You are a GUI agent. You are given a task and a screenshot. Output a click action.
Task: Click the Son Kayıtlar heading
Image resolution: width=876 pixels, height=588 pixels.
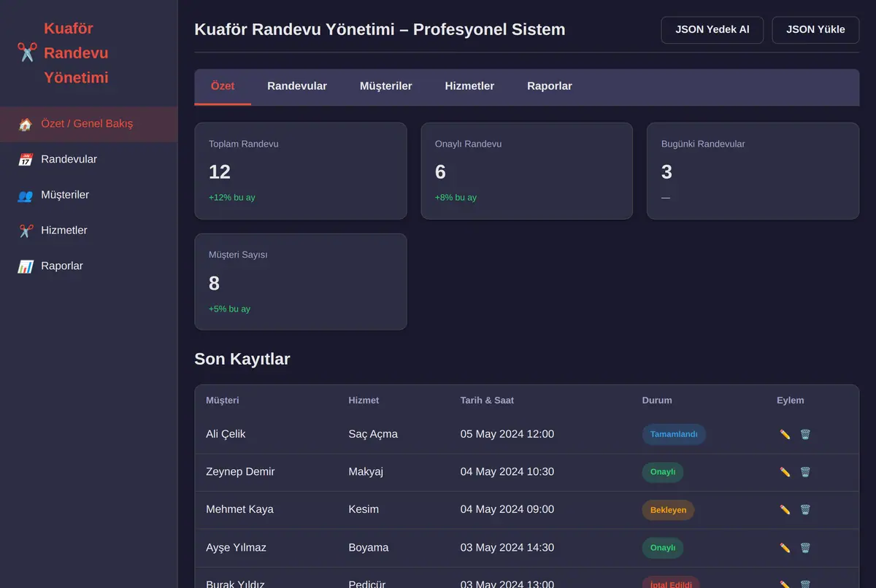[x=242, y=359]
